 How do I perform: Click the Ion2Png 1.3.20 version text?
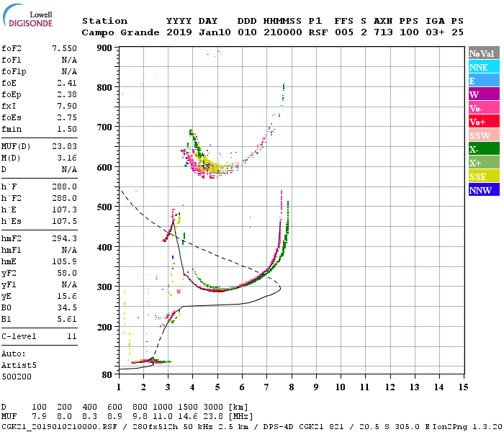[x=467, y=426]
